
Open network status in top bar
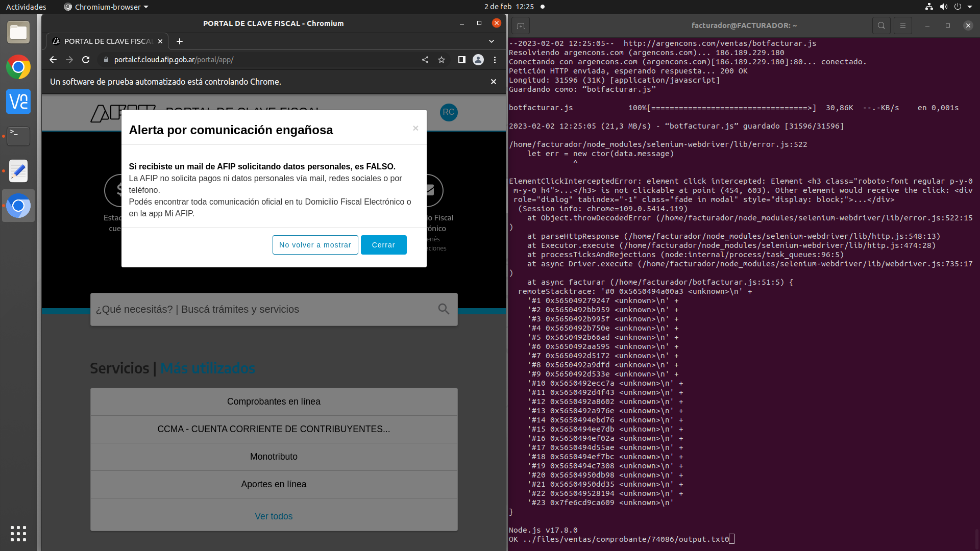(x=929, y=7)
